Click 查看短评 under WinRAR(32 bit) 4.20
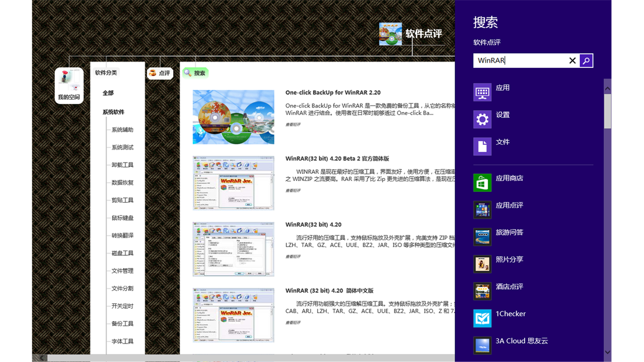Image resolution: width=644 pixels, height=362 pixels. click(x=293, y=257)
